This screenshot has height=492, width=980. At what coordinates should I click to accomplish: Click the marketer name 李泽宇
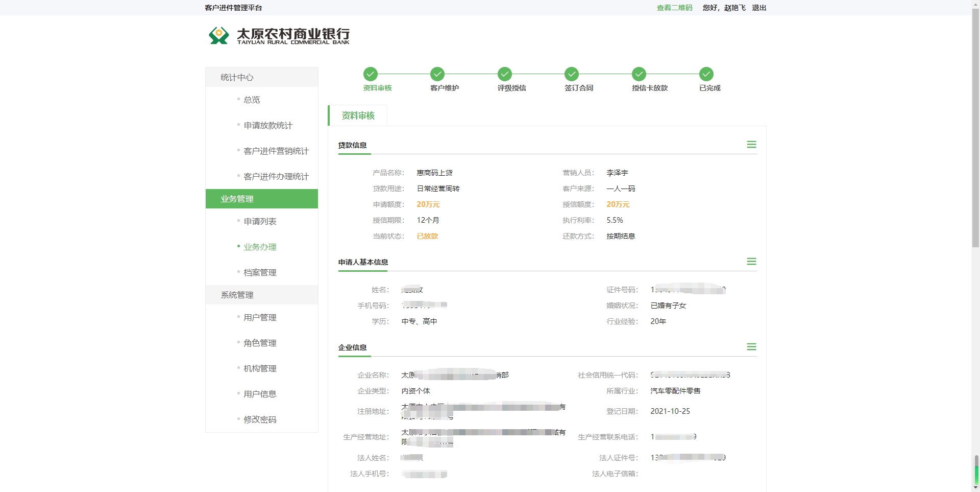(617, 173)
